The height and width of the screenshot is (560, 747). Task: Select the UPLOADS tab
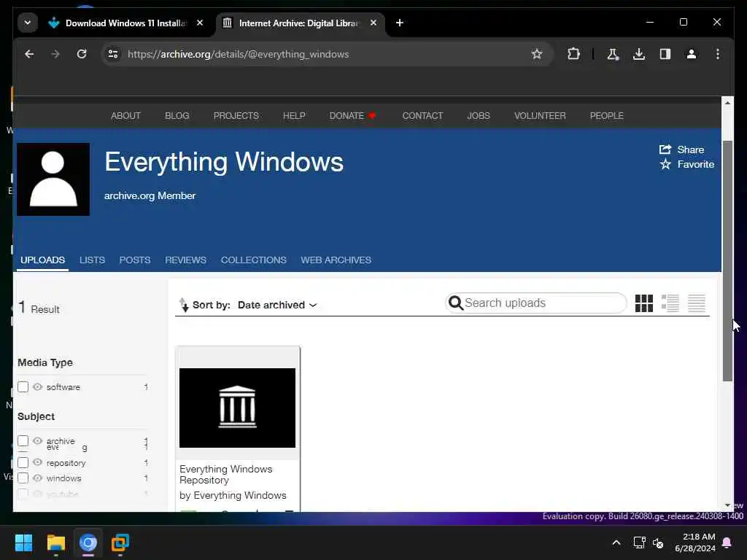42,260
